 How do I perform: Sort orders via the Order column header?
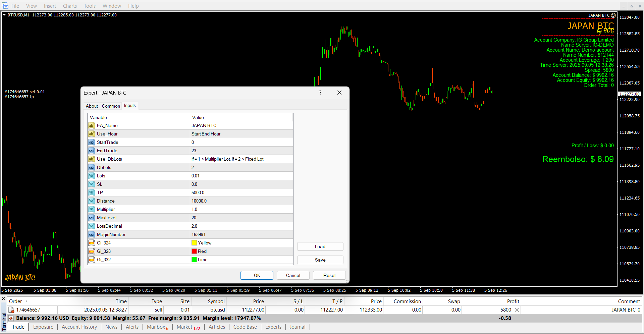tap(15, 301)
